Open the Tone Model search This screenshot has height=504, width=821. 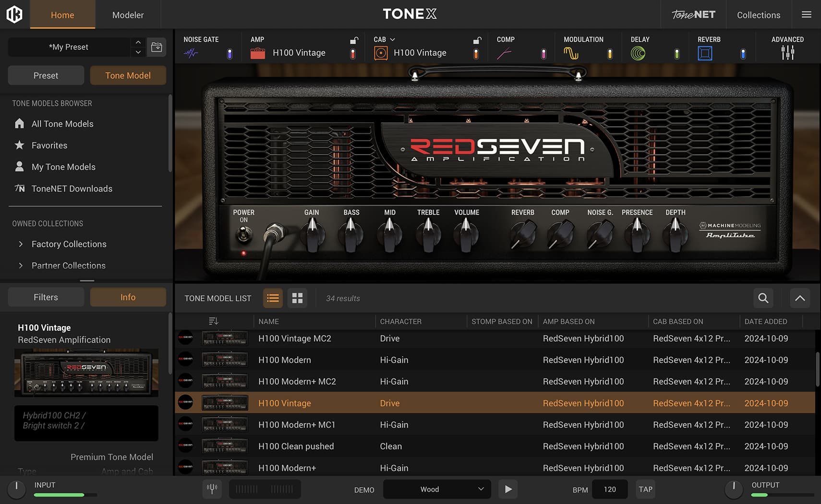point(763,298)
